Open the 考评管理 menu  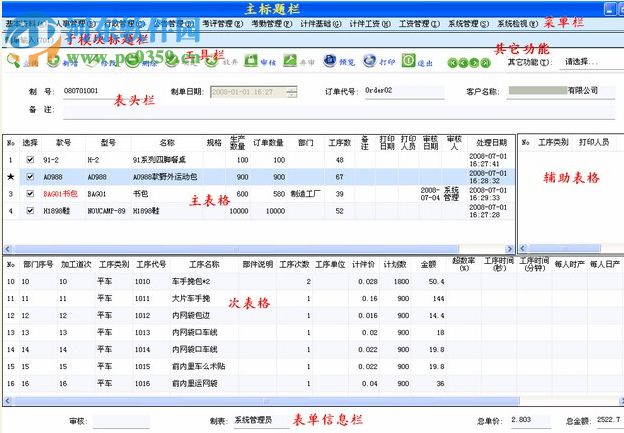tap(222, 23)
